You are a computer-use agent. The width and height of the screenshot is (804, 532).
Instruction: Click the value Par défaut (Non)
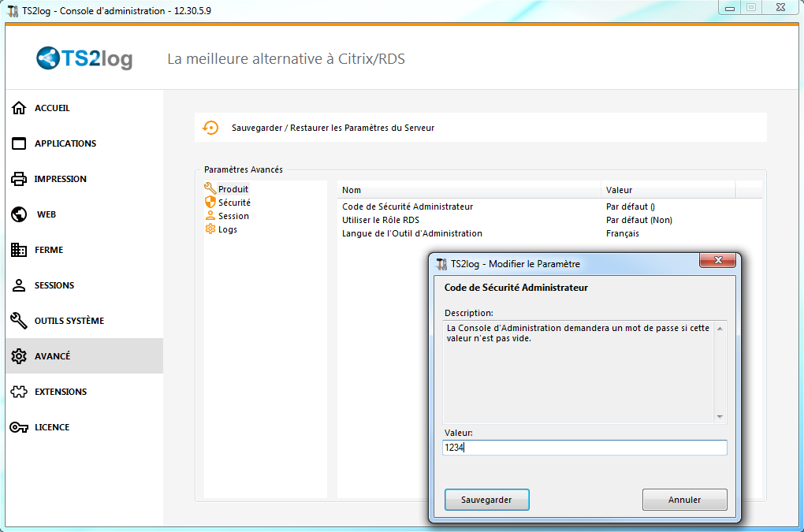(x=639, y=220)
